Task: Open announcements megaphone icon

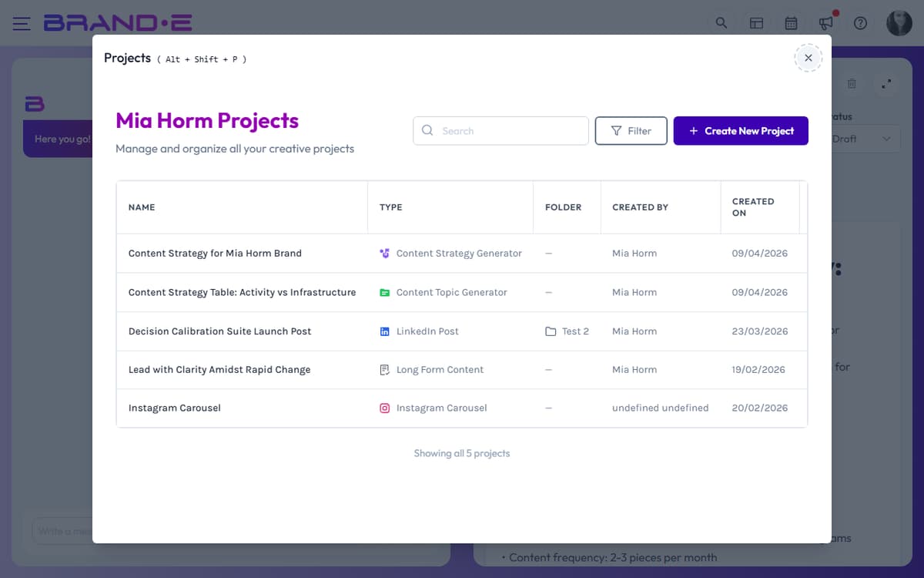Action: click(x=826, y=23)
